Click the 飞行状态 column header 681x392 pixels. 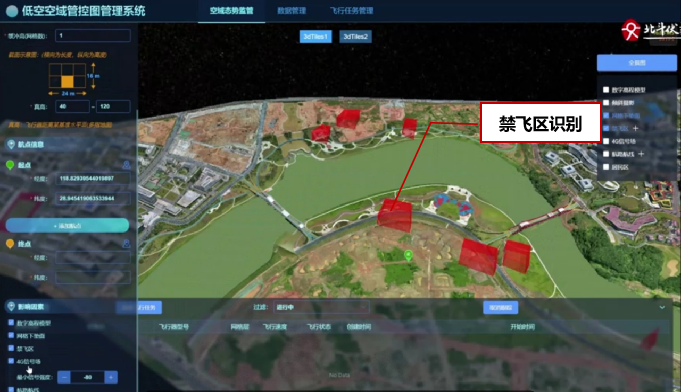[x=319, y=327]
